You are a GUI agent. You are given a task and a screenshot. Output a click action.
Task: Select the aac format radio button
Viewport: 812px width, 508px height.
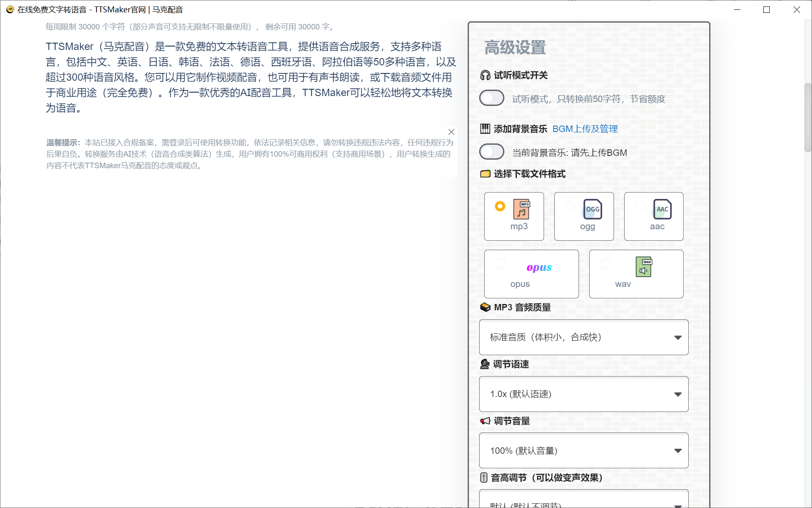pos(640,206)
